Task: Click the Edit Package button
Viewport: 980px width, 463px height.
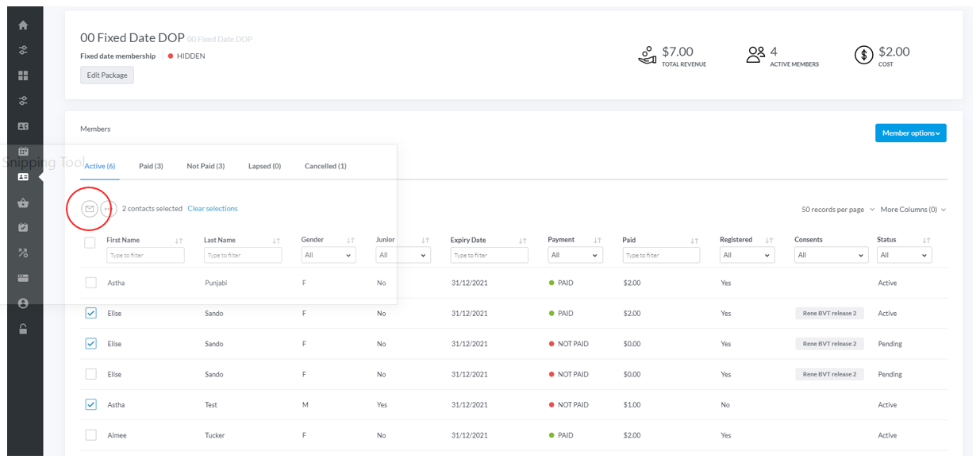Action: pos(107,75)
